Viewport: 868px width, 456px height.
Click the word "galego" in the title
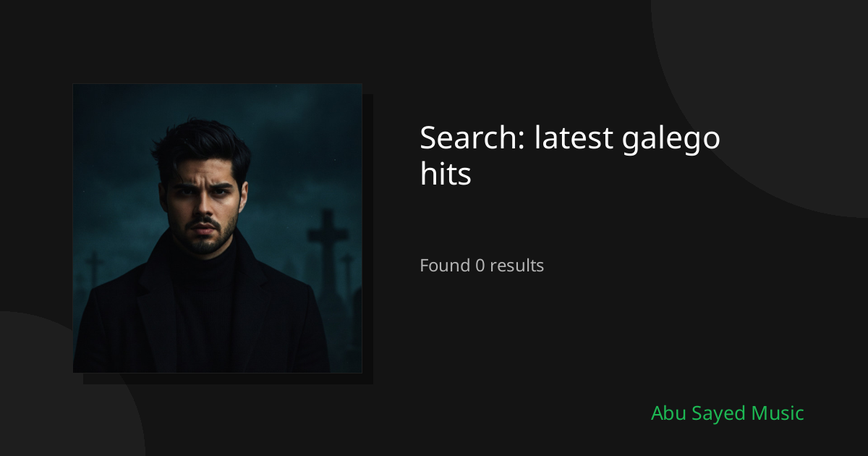coord(671,139)
